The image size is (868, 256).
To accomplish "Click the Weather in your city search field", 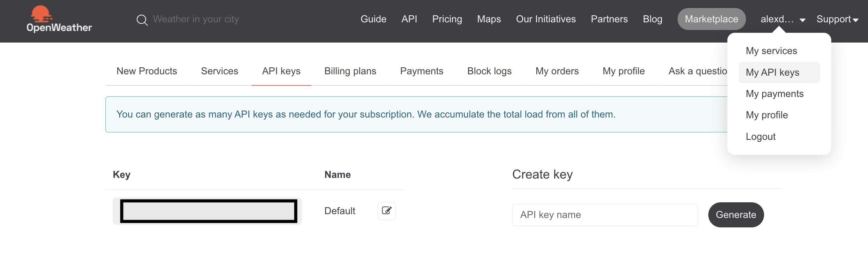I will (196, 19).
